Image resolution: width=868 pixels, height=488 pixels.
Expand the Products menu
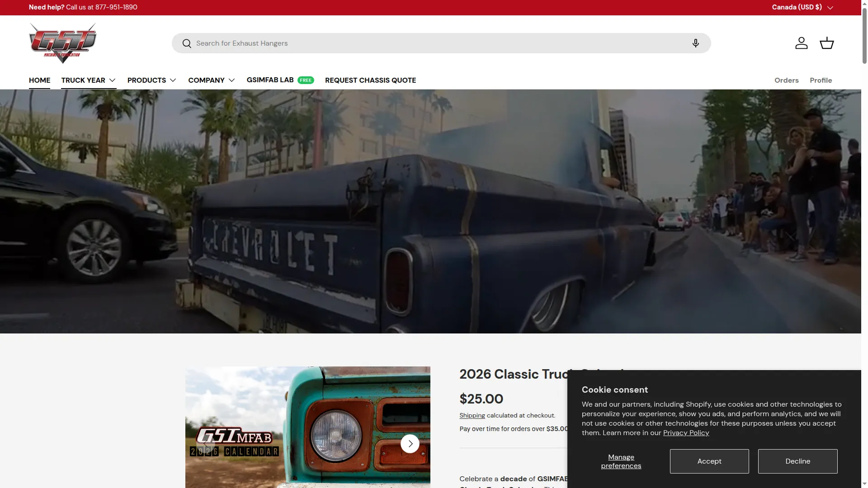152,80
